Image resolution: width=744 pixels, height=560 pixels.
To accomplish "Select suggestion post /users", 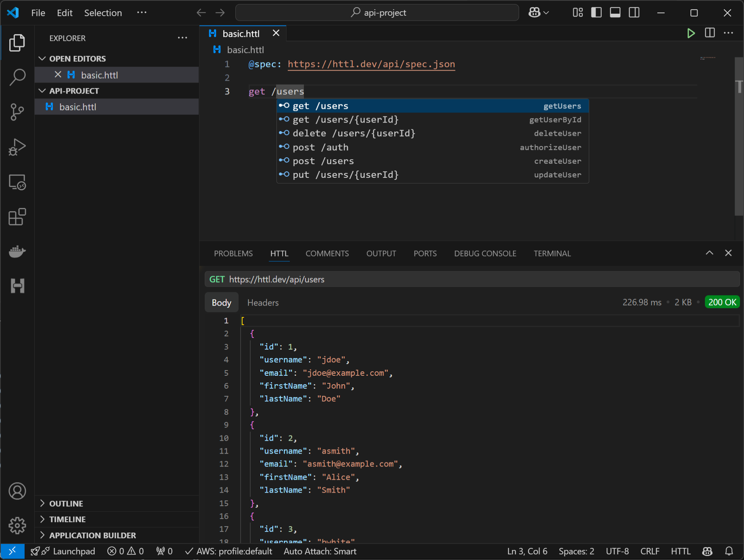I will [432, 161].
